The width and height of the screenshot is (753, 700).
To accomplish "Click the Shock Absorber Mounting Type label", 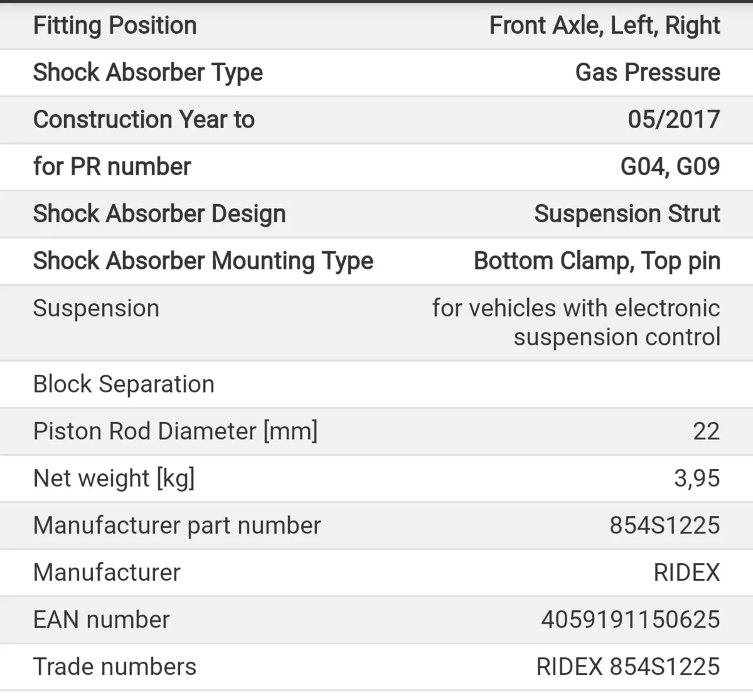I will click(x=203, y=261).
